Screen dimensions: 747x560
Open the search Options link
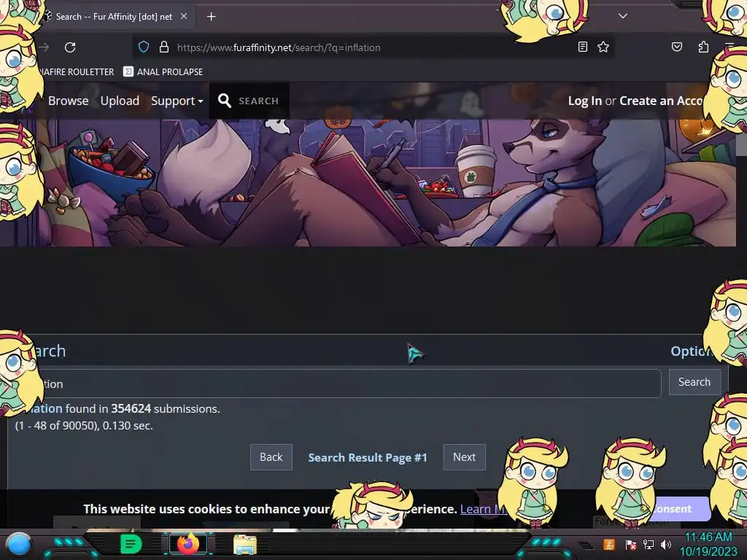692,351
